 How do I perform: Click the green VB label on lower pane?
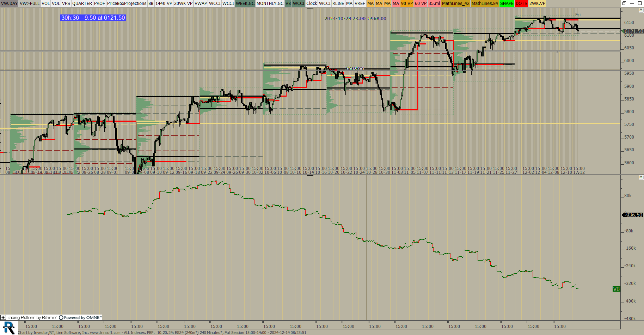pos(616,289)
